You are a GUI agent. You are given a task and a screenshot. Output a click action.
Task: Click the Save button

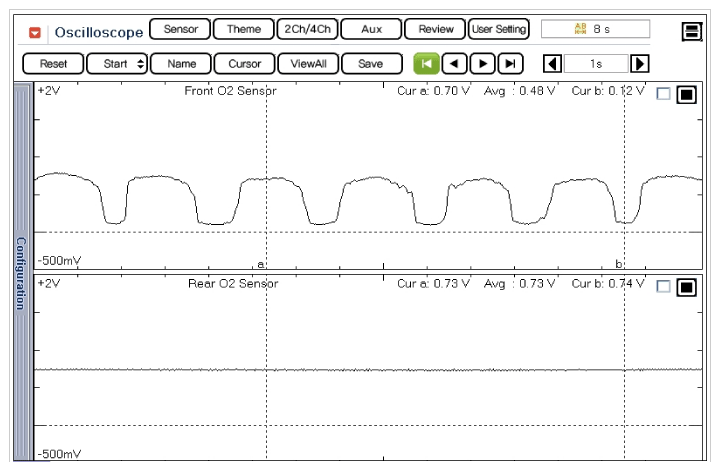370,64
